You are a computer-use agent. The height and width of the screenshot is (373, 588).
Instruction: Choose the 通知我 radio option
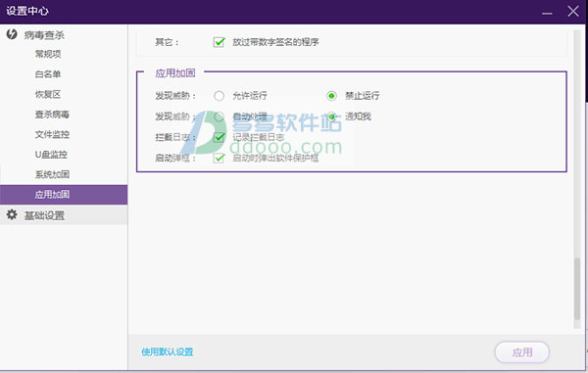(x=331, y=117)
